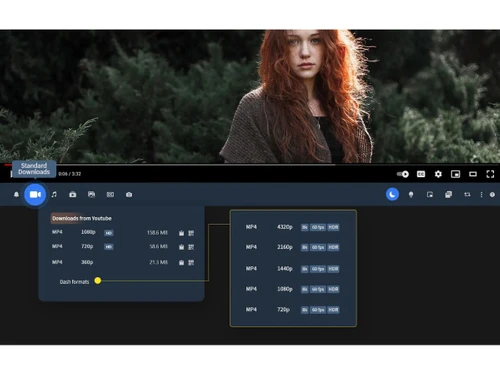Show the QR code for MP4 720p 58.6 MB

[191, 247]
